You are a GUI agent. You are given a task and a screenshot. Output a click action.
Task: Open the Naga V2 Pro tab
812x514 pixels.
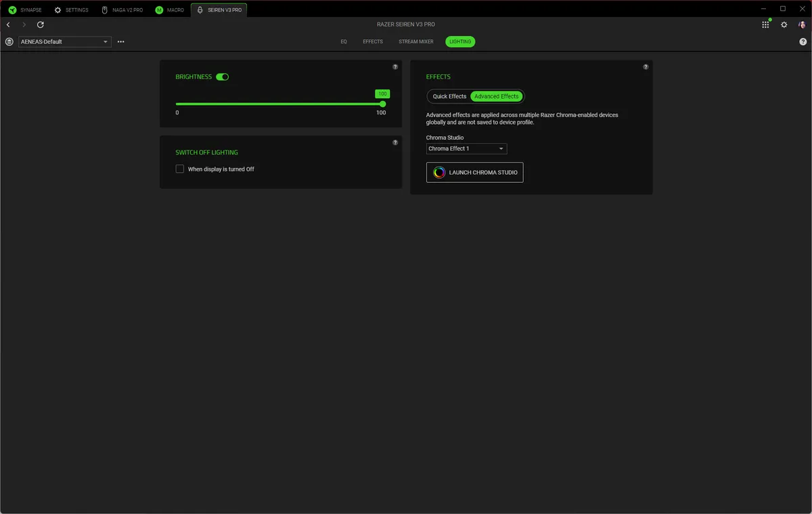pyautogui.click(x=122, y=10)
